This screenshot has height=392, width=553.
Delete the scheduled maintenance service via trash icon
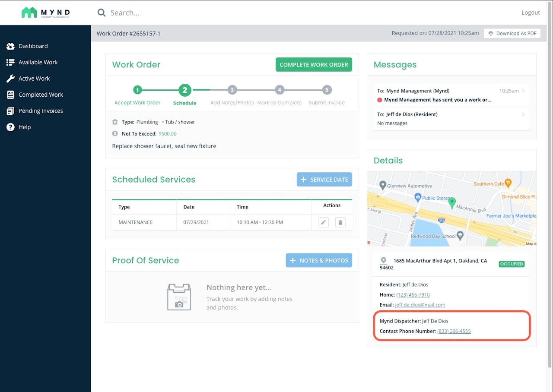pyautogui.click(x=340, y=222)
